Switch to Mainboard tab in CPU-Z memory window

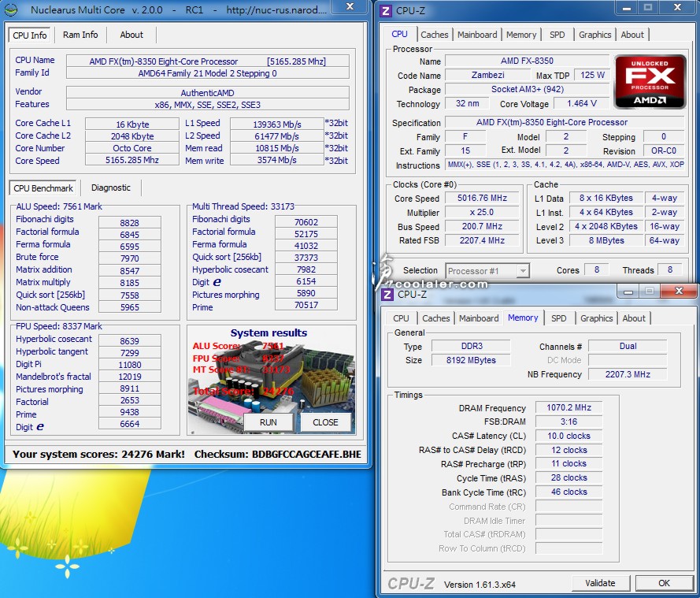tap(479, 318)
